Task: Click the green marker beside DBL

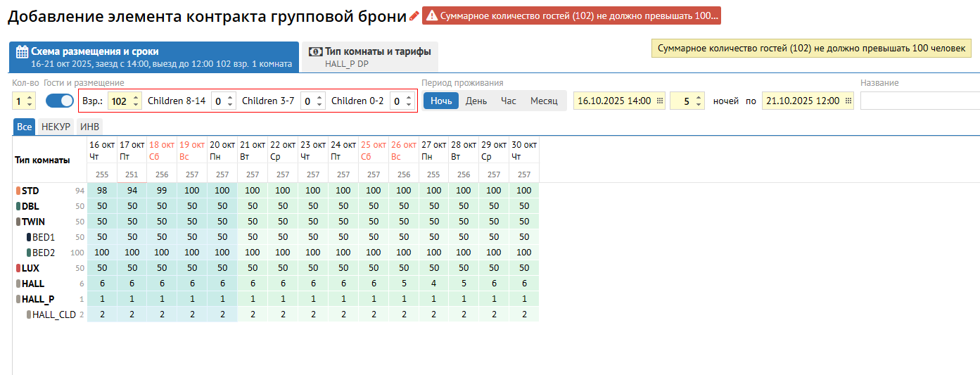Action: click(18, 206)
